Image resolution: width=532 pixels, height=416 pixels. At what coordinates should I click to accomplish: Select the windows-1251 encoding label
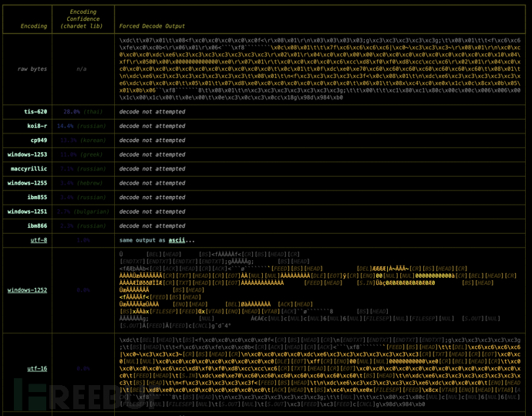point(28,211)
